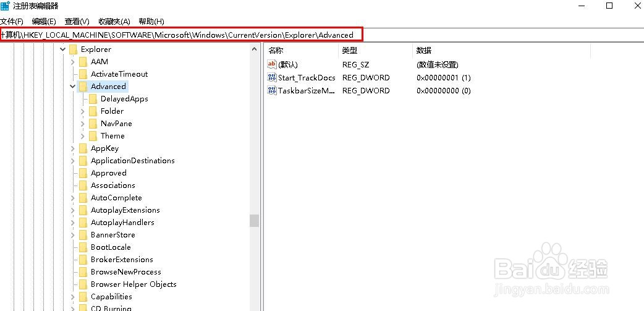Select the AutoplayHandlers key

pyautogui.click(x=122, y=222)
